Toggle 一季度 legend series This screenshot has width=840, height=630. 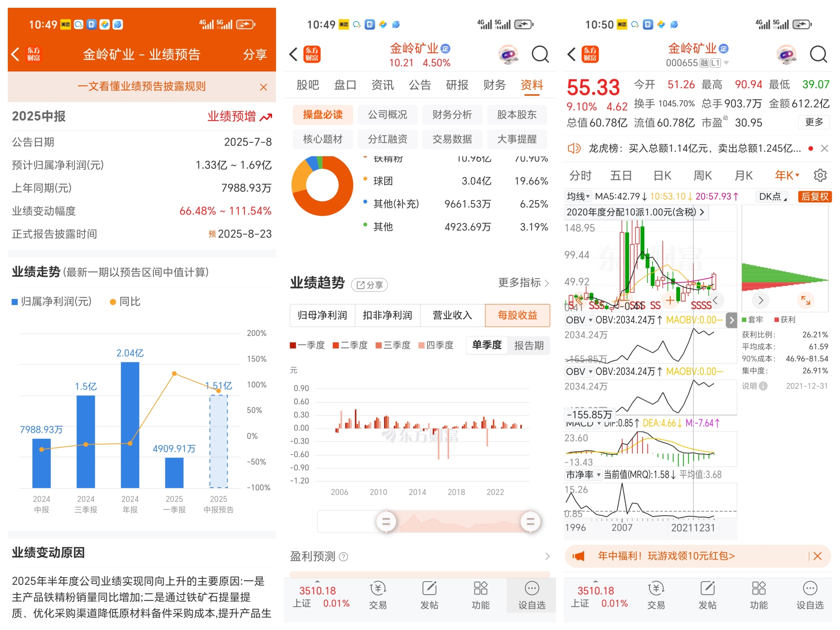point(307,345)
